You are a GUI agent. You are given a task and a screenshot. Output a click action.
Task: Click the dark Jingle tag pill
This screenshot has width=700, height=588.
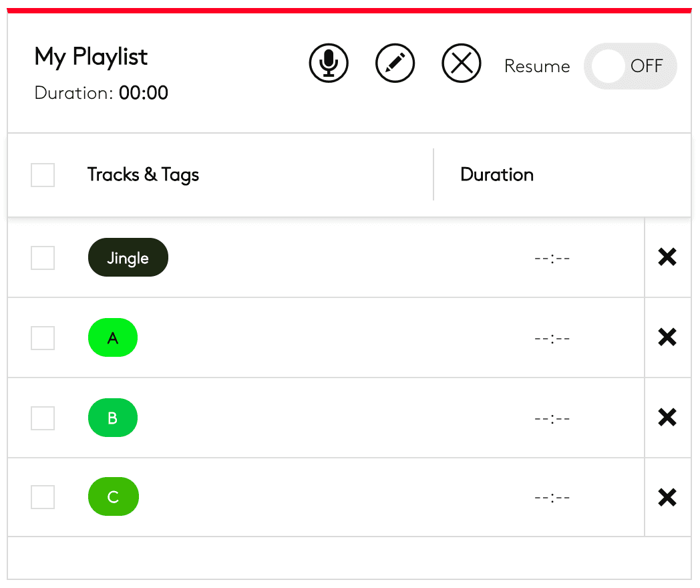pos(128,258)
